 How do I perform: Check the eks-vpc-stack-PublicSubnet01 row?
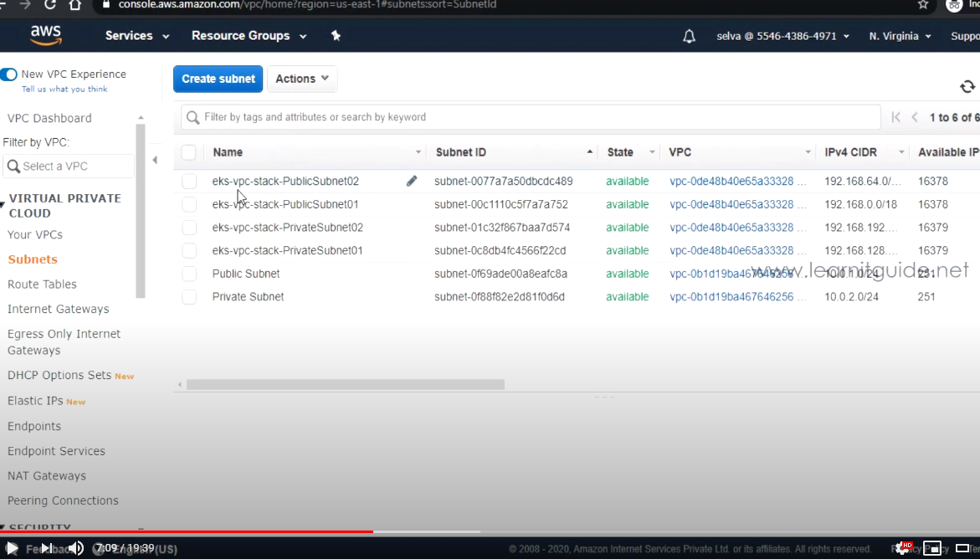189,204
